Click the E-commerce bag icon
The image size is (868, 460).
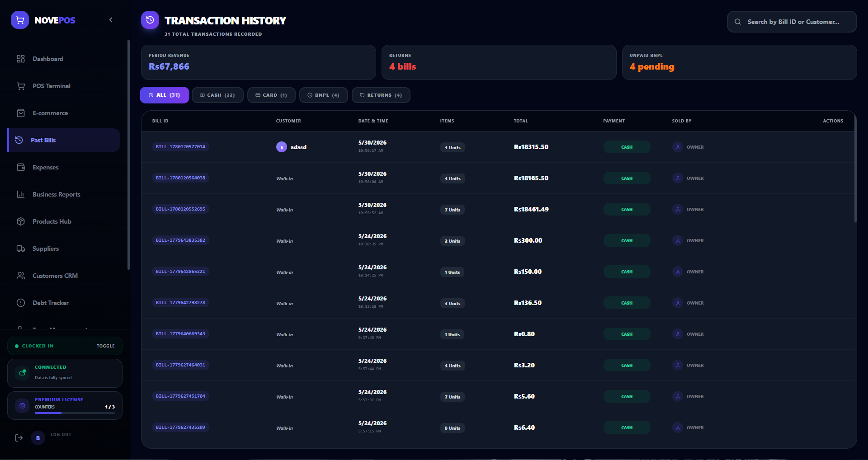click(21, 113)
